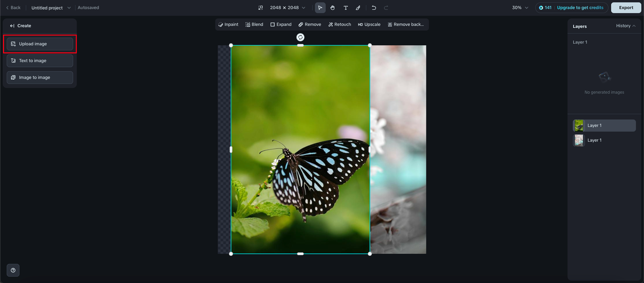This screenshot has height=283, width=644.
Task: Open the Text to image option
Action: (x=40, y=60)
